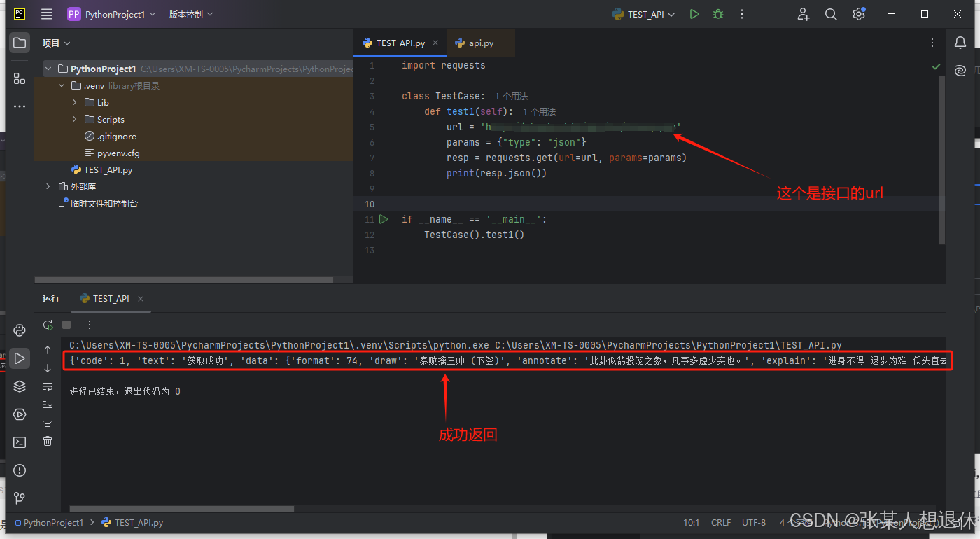Toggle scroll to end of console
The height and width of the screenshot is (539, 980).
click(x=48, y=405)
